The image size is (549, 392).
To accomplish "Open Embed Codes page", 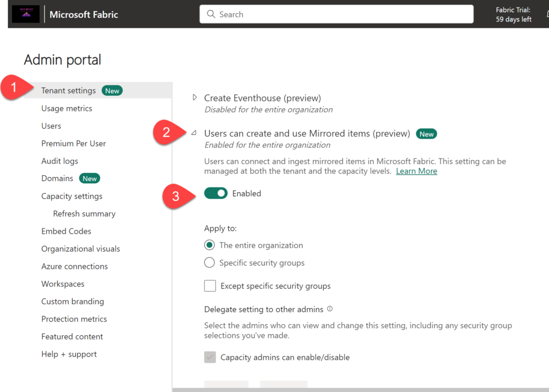I will (66, 231).
